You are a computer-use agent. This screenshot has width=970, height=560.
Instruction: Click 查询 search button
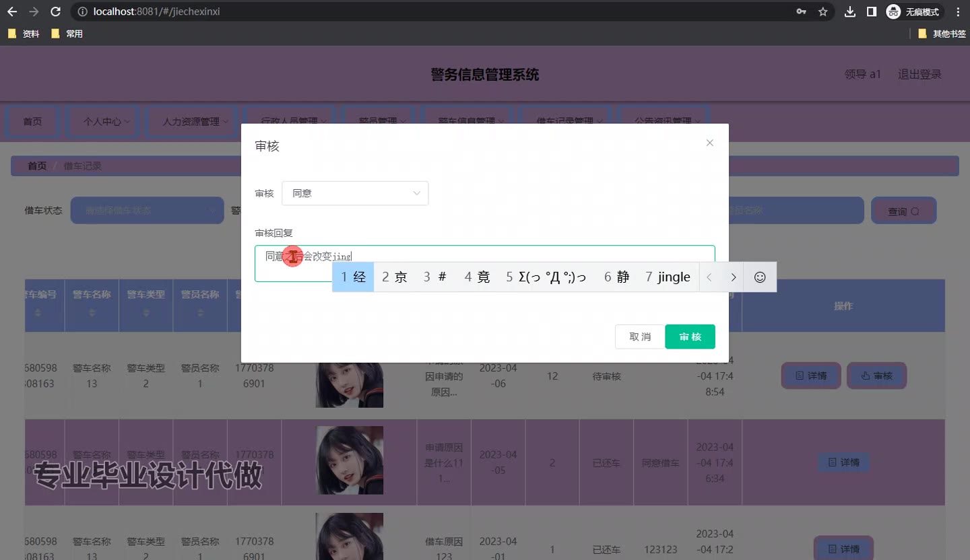pos(903,211)
